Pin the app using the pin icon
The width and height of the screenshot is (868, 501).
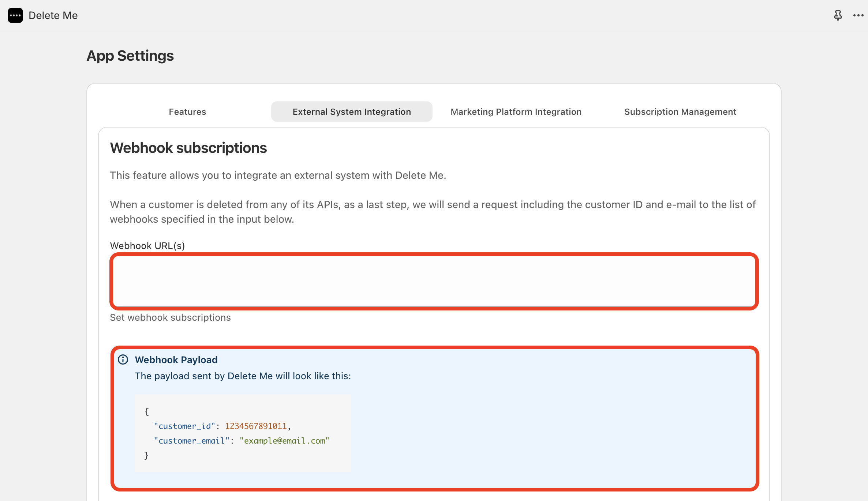coord(838,15)
